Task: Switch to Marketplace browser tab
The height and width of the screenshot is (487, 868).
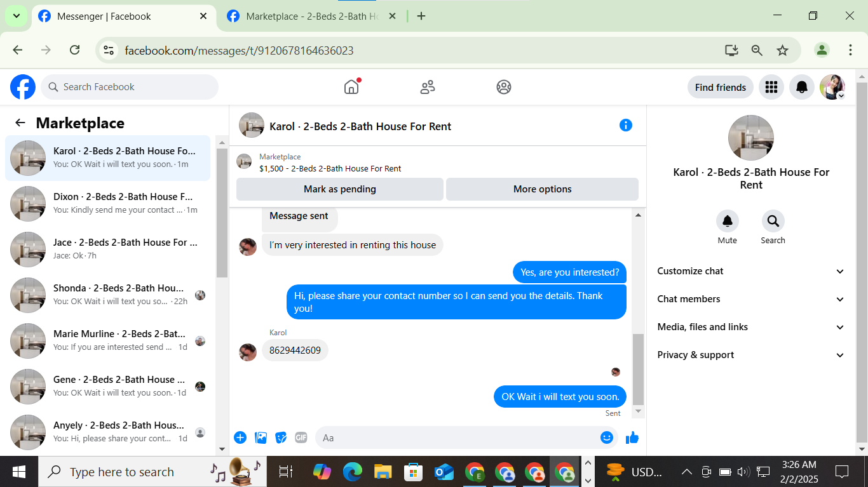Action: click(312, 17)
